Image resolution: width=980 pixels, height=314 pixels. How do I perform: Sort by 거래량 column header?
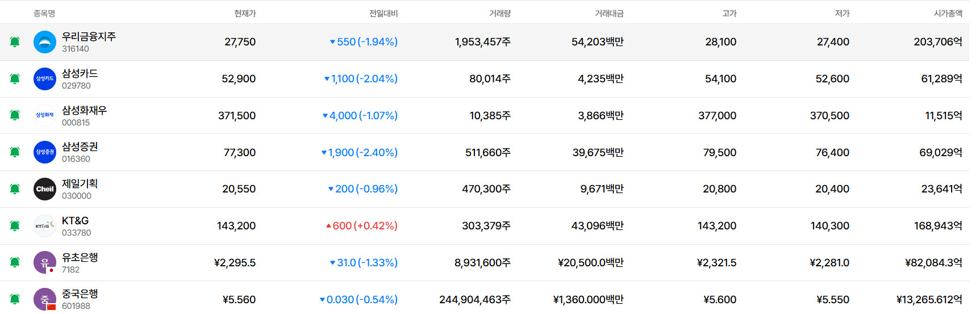pos(499,13)
